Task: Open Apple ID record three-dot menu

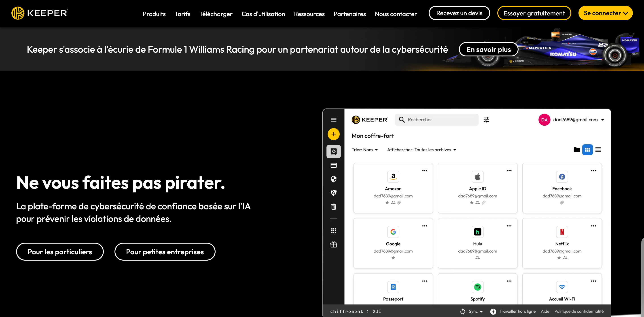Action: point(509,171)
